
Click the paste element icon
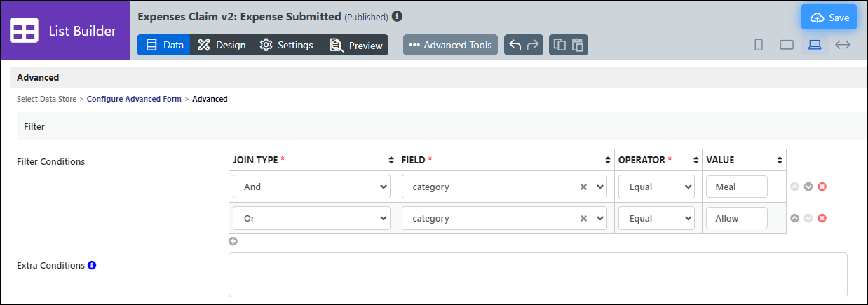coord(578,45)
